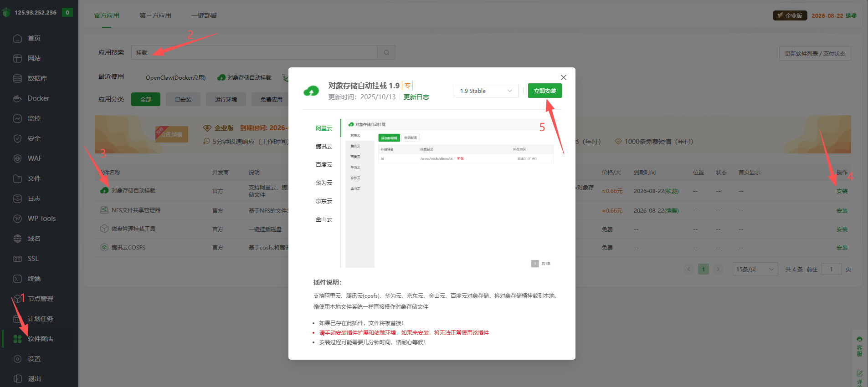Switch to the 官方应用 tab
The height and width of the screenshot is (387, 868).
(x=107, y=15)
